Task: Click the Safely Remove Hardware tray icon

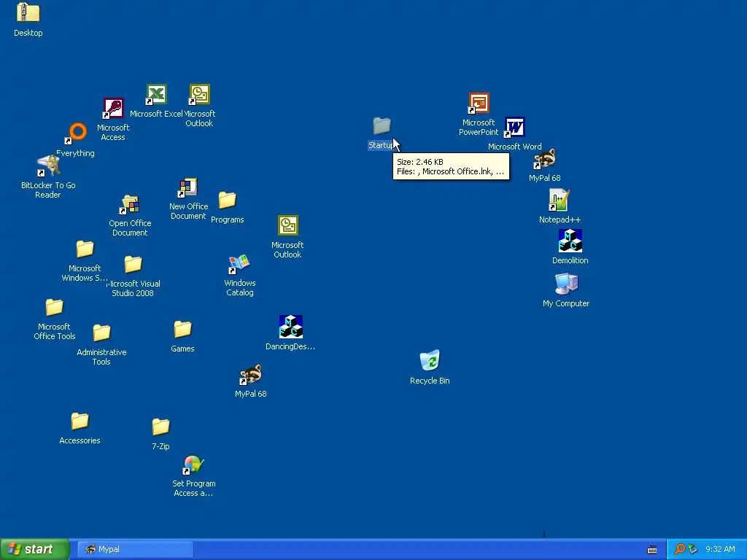Action: tap(693, 549)
